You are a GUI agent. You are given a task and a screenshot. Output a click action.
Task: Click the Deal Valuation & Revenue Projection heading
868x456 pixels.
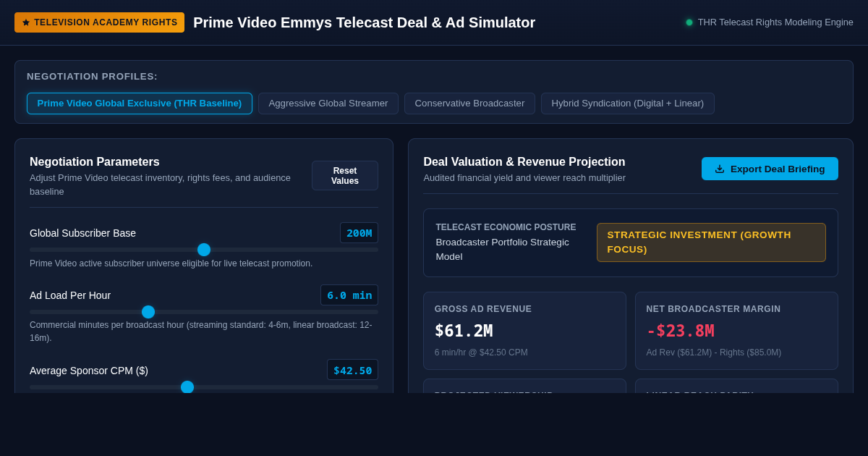(524, 162)
